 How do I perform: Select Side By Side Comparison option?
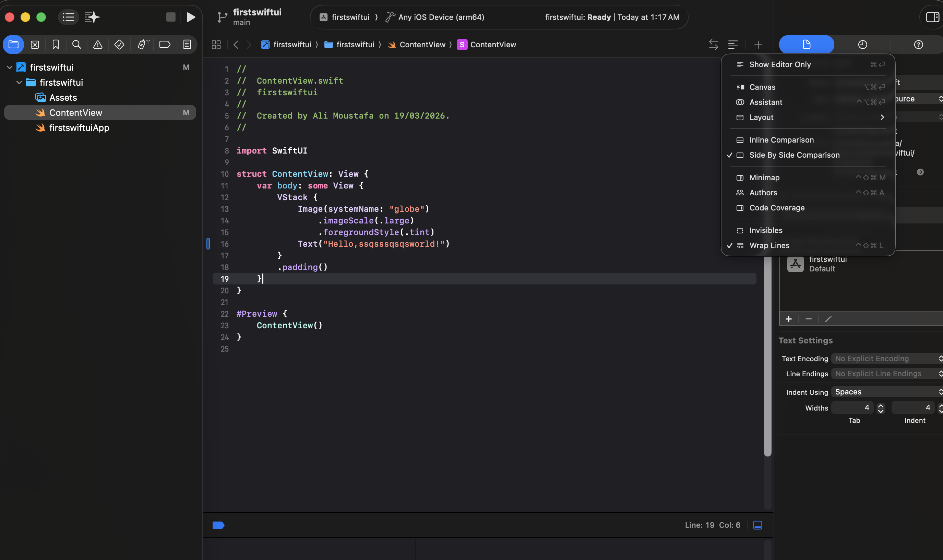[x=794, y=155]
